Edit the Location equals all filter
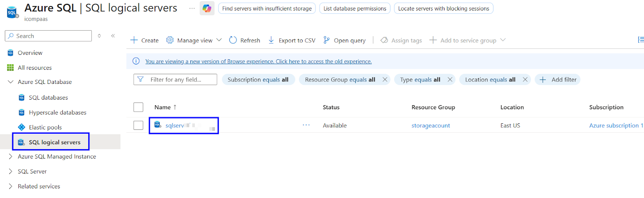Screen dimensions: 644x198 pyautogui.click(x=490, y=79)
